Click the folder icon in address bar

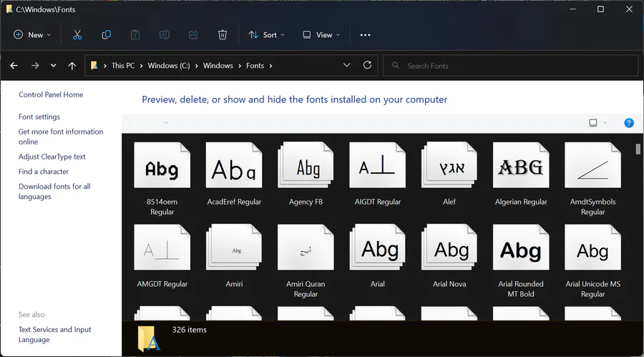(x=94, y=65)
